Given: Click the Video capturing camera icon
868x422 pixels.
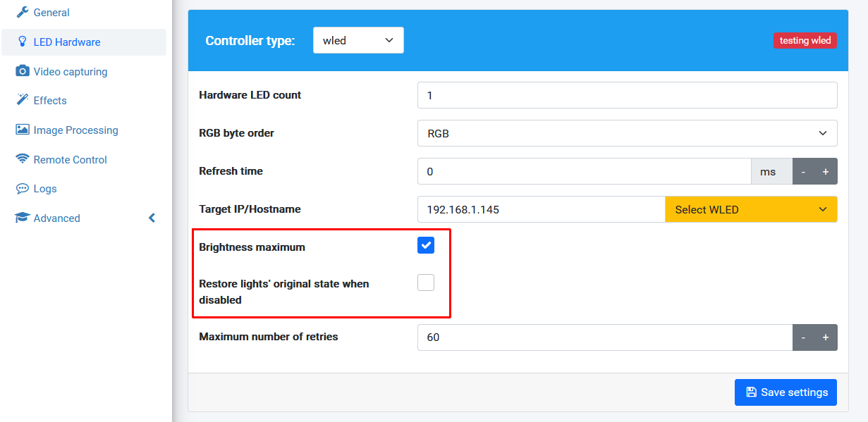Looking at the screenshot, I should point(23,71).
